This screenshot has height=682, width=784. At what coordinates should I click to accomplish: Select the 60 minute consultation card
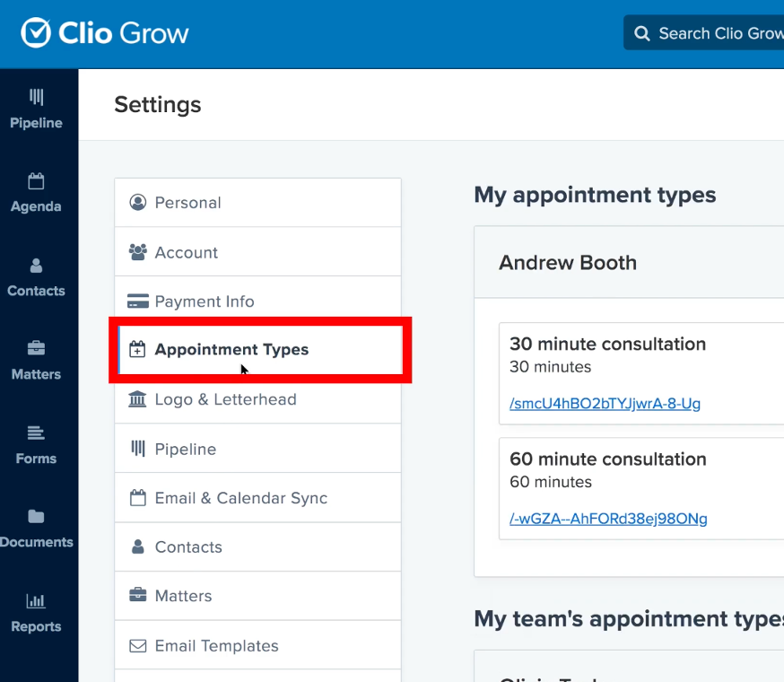[641, 488]
